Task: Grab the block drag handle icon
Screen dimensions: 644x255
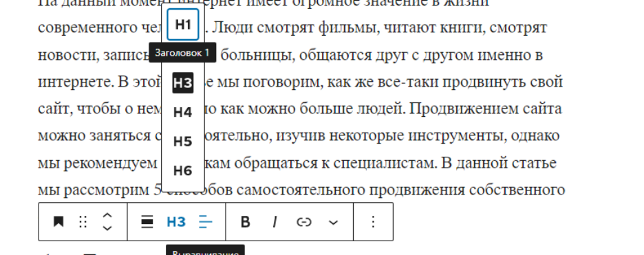Action: 83,222
